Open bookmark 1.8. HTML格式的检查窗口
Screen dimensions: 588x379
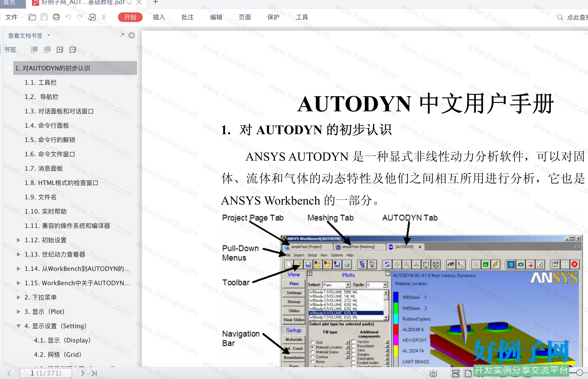(x=61, y=183)
